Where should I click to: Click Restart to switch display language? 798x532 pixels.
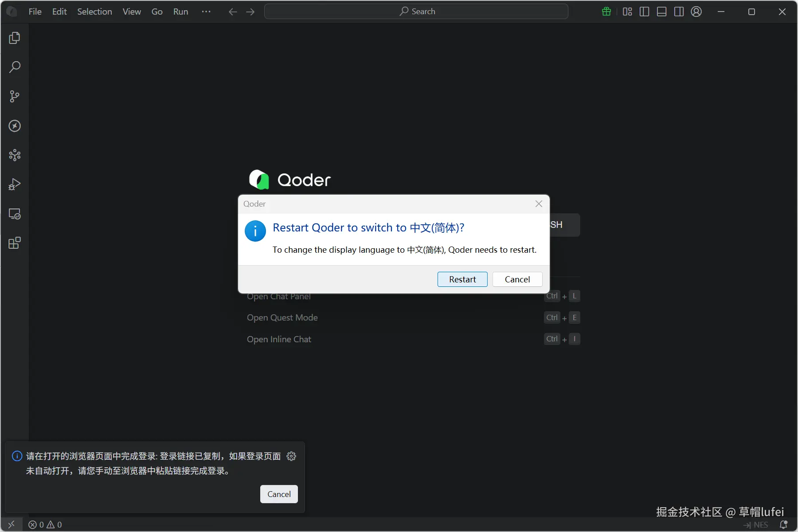coord(462,279)
